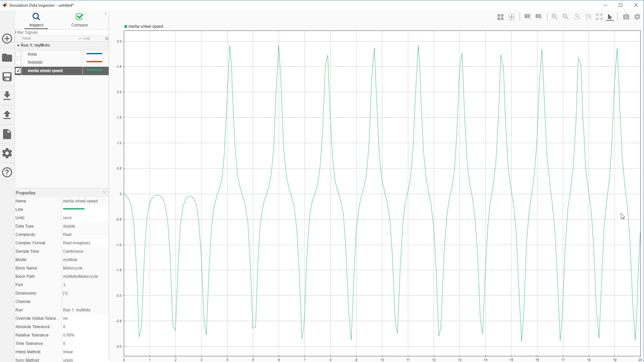Click the Relative Tolerance value 0.00%
The width and height of the screenshot is (644, 362).
(x=69, y=335)
